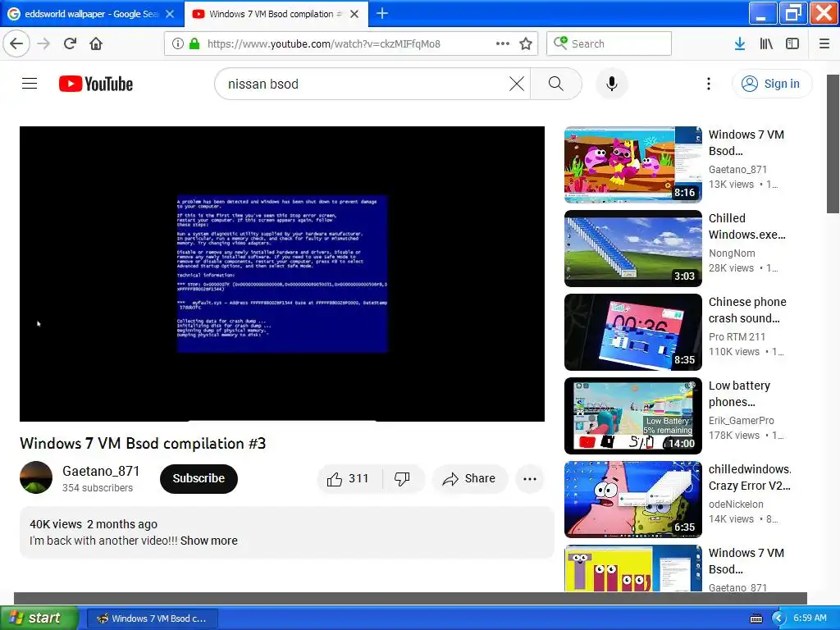The width and height of the screenshot is (840, 630).
Task: Click the Pro RTM 211 channel name
Action: pyautogui.click(x=737, y=336)
